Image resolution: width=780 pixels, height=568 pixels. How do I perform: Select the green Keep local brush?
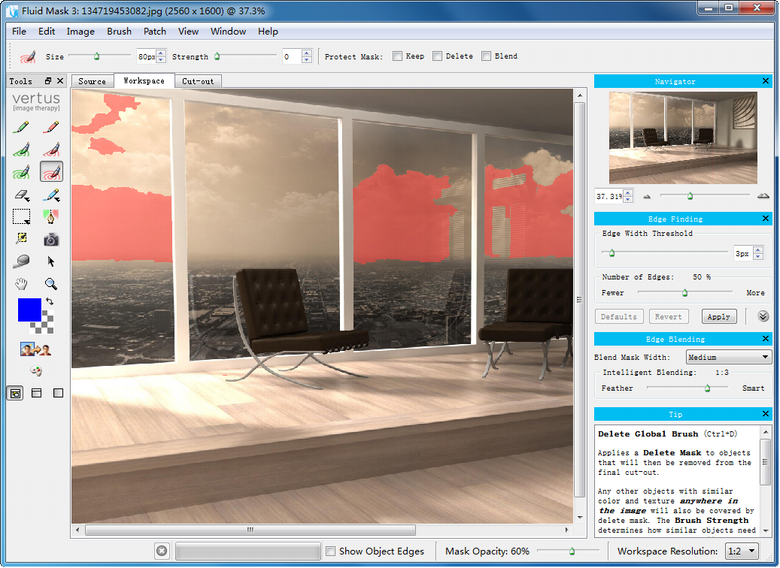coord(20,128)
